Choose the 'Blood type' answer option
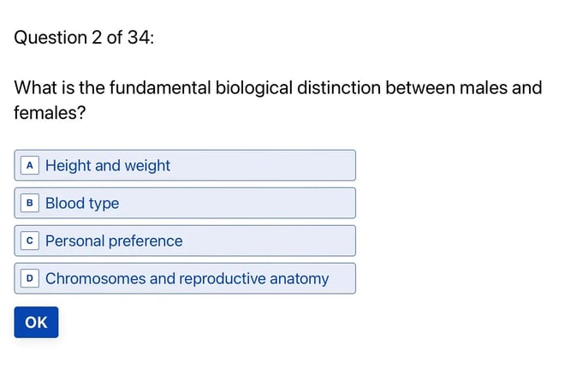Viewport: 588px width, 380px height. (185, 203)
